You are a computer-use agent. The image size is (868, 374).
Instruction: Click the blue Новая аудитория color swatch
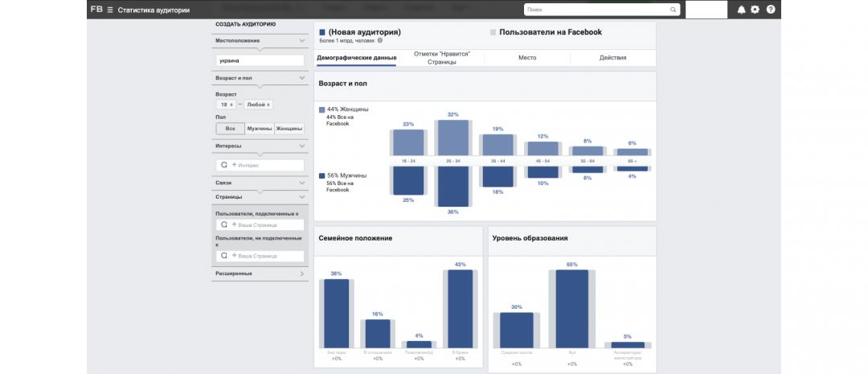322,32
